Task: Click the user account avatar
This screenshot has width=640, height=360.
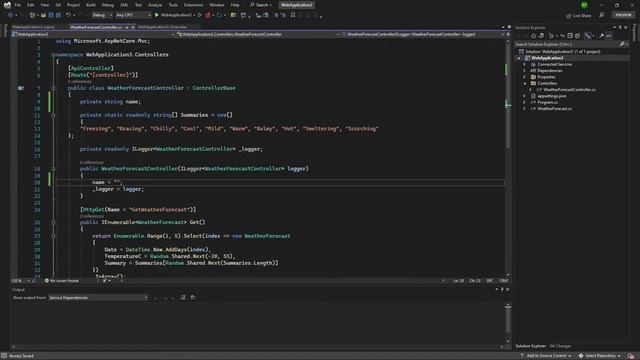Action: tap(584, 5)
